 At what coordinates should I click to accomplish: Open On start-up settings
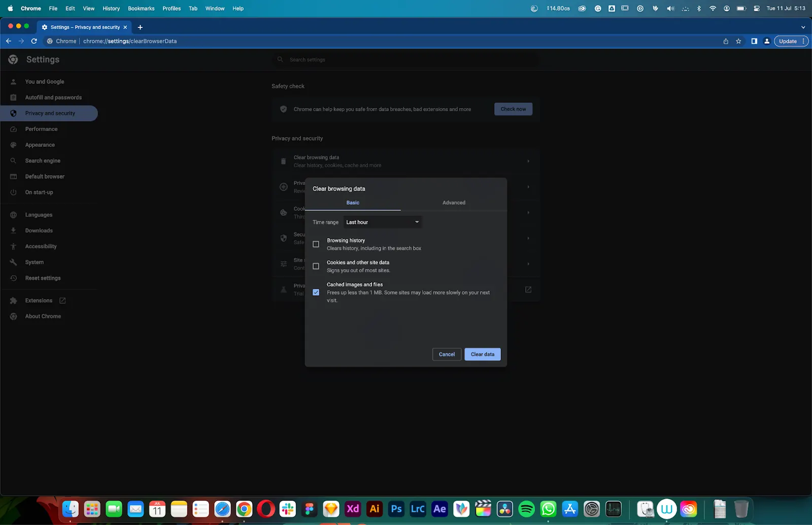click(39, 192)
